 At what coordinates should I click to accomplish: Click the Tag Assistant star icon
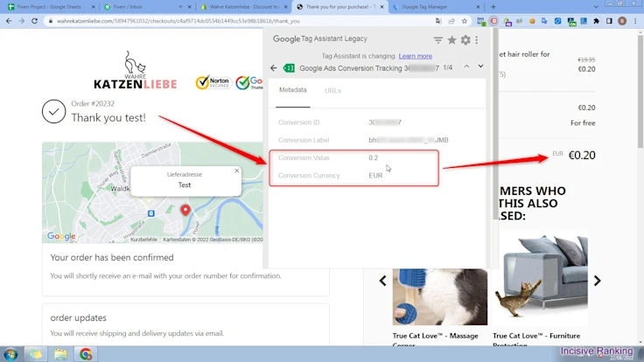point(451,40)
